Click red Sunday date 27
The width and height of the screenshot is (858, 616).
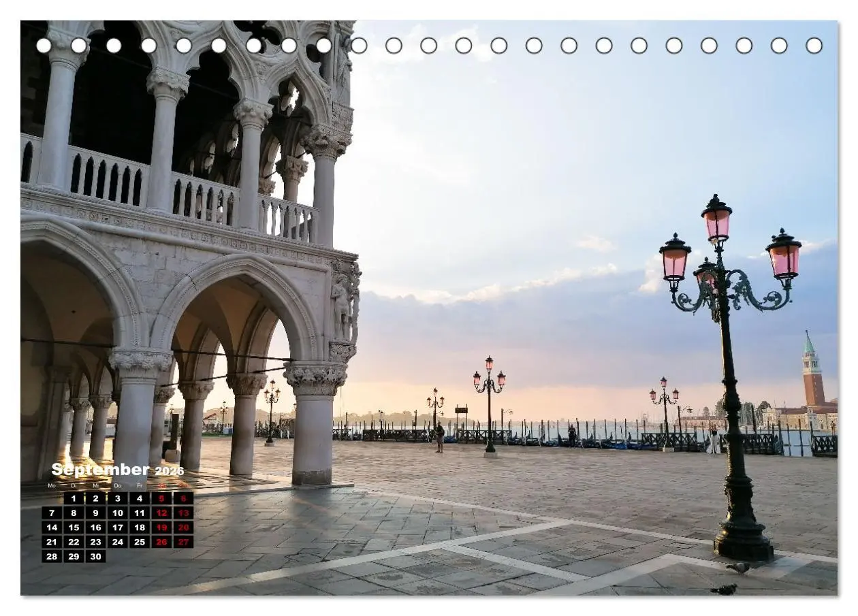point(183,542)
